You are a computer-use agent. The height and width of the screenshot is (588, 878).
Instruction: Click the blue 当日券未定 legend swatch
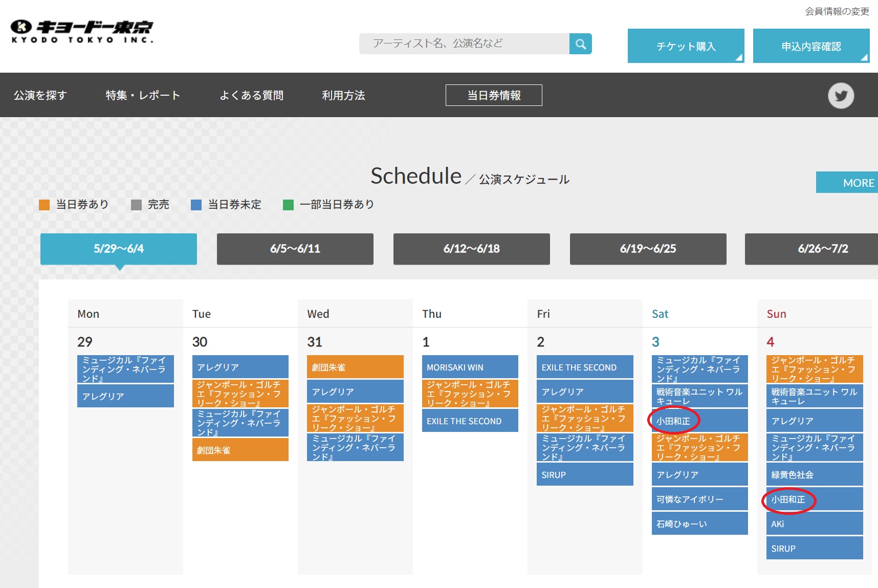pos(196,205)
